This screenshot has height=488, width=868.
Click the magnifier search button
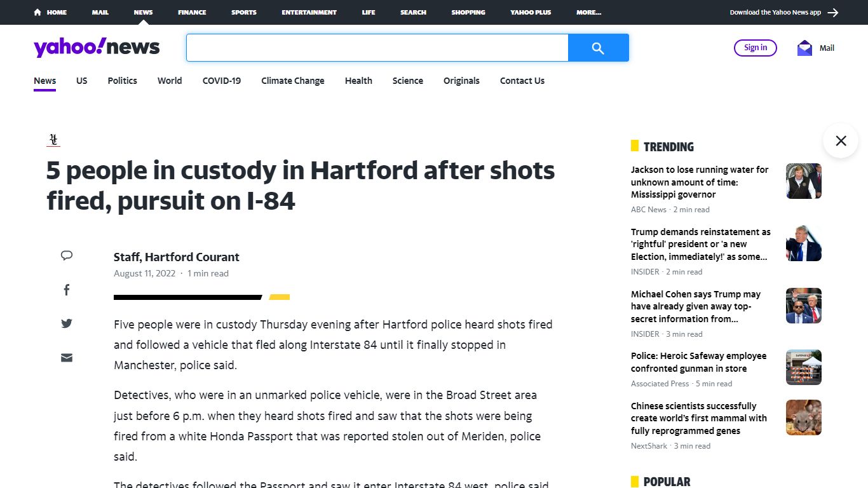[598, 48]
